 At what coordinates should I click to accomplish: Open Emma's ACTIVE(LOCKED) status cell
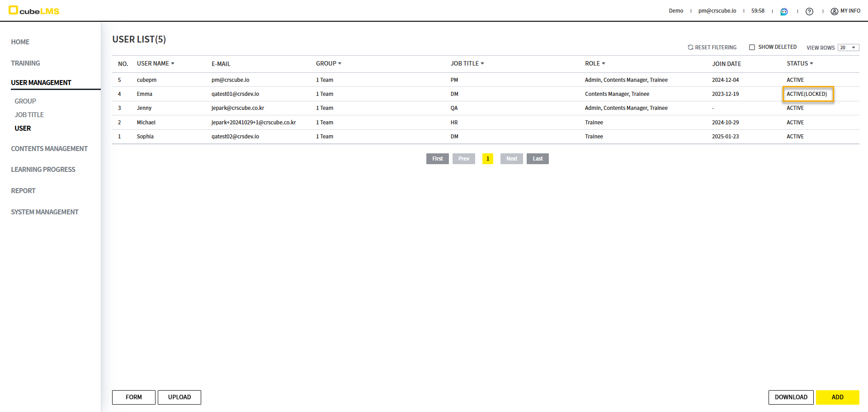807,94
